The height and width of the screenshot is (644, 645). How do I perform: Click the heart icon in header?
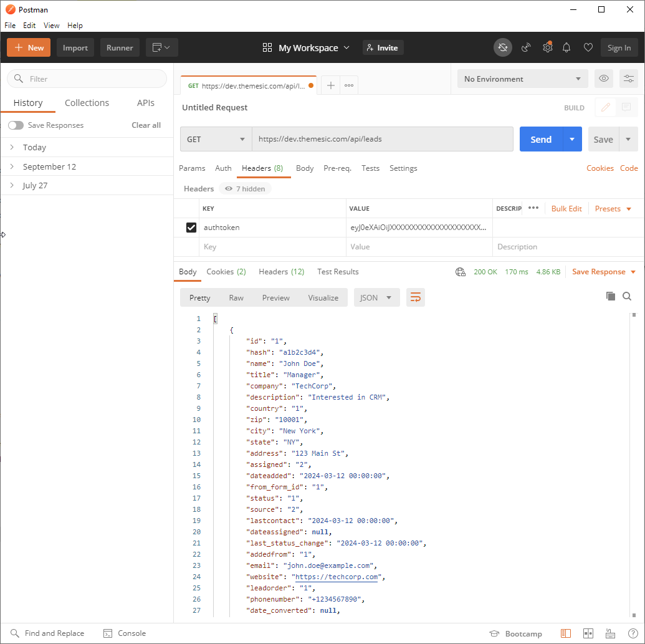point(588,48)
